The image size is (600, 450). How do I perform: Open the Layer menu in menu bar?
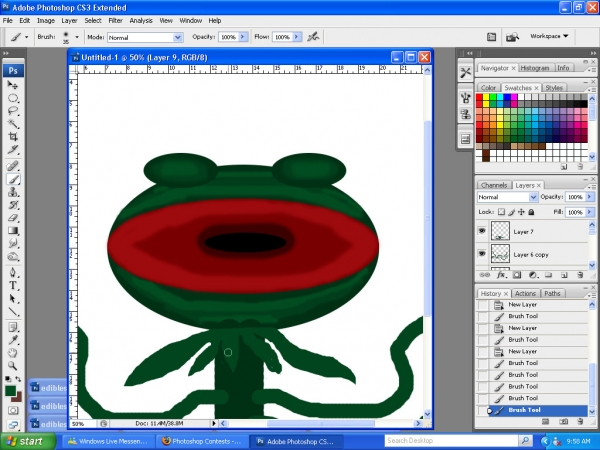point(69,21)
